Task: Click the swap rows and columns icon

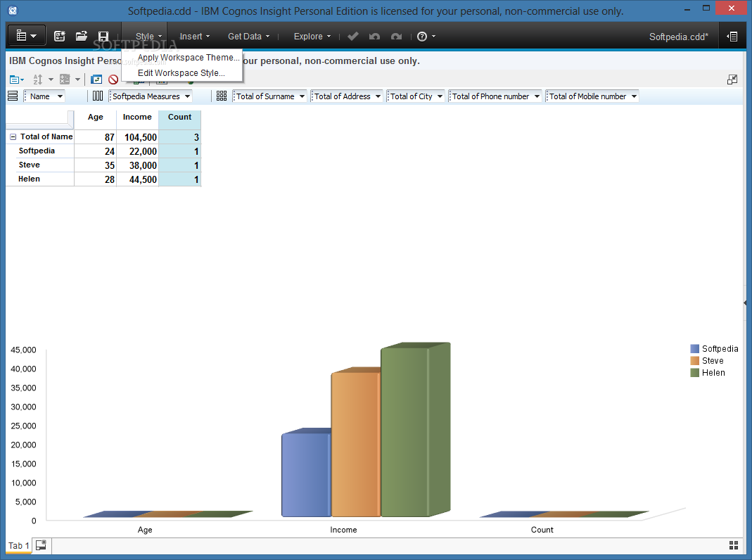Action: point(96,79)
